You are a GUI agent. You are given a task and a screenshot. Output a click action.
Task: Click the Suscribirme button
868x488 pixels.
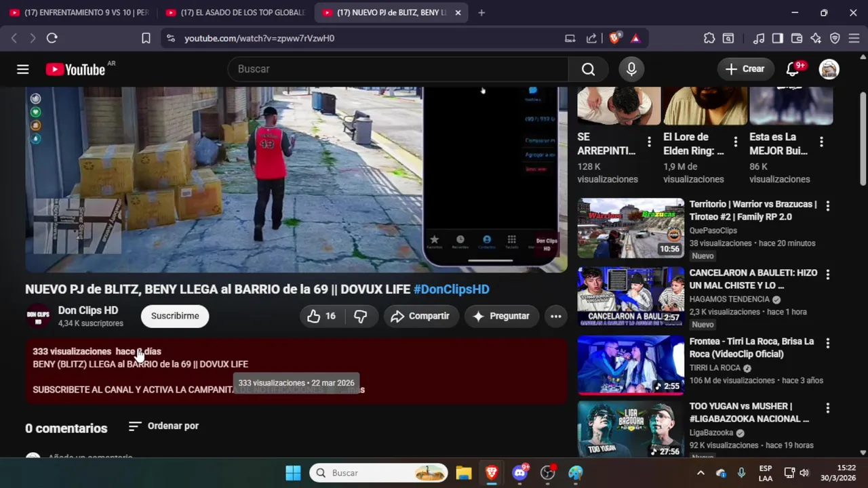pyautogui.click(x=175, y=316)
